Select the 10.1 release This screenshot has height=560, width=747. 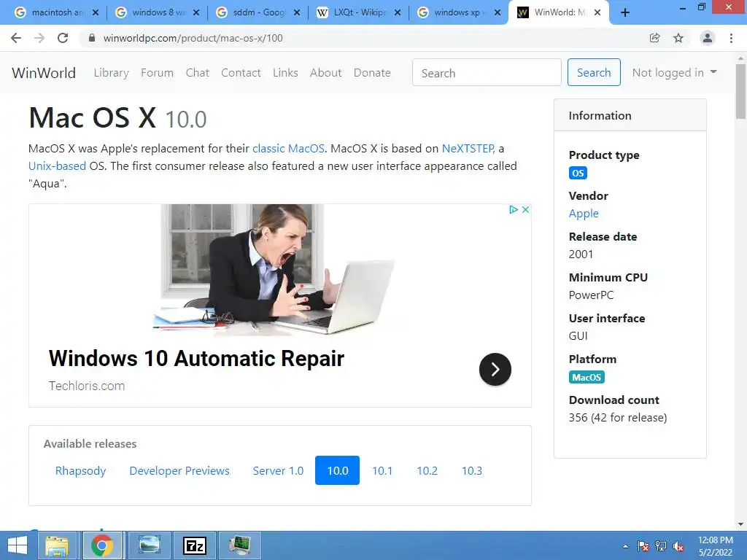coord(382,470)
